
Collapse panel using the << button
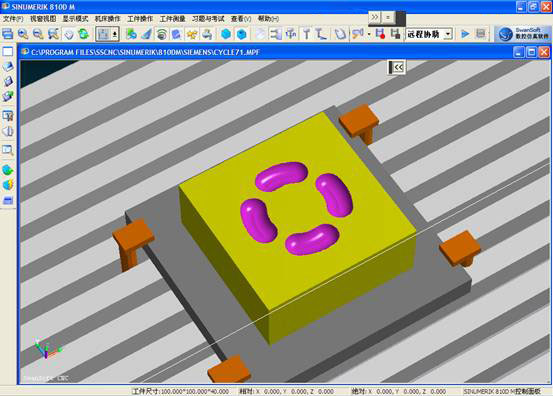[396, 67]
